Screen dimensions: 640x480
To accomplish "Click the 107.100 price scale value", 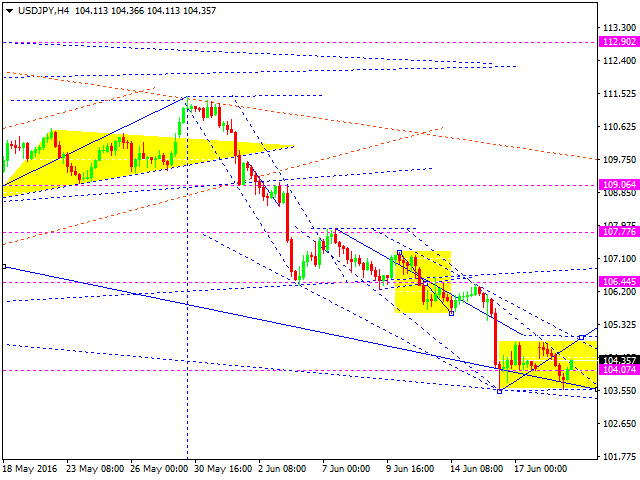I will tap(619, 258).
